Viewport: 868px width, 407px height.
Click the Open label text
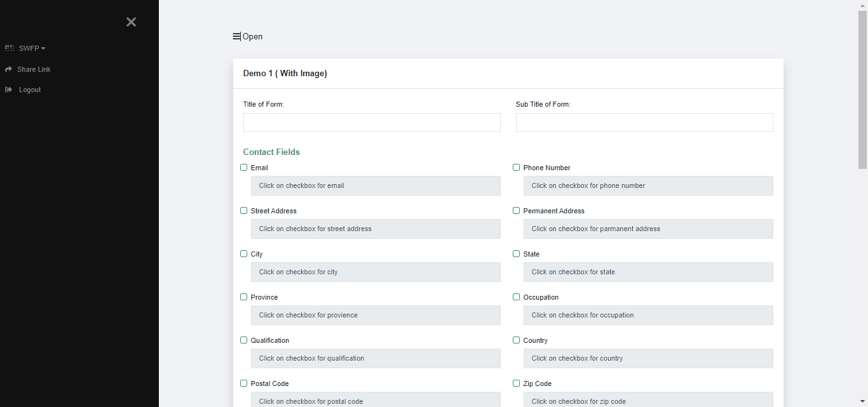253,37
